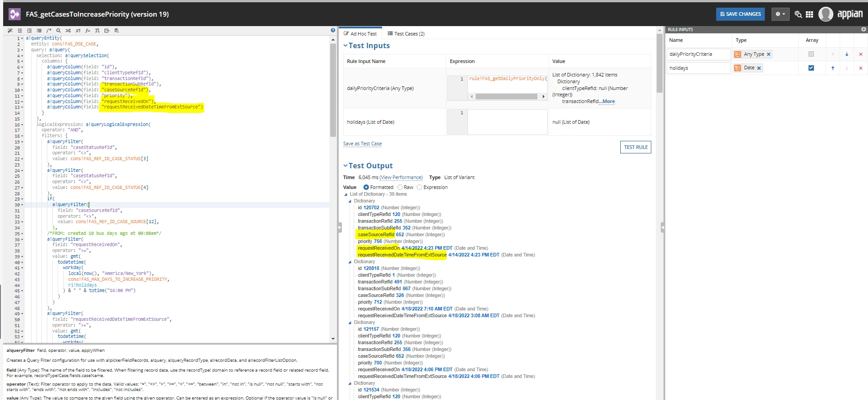This screenshot has height=400, width=868.
Task: Click the Save as Test Case link
Action: [x=362, y=144]
